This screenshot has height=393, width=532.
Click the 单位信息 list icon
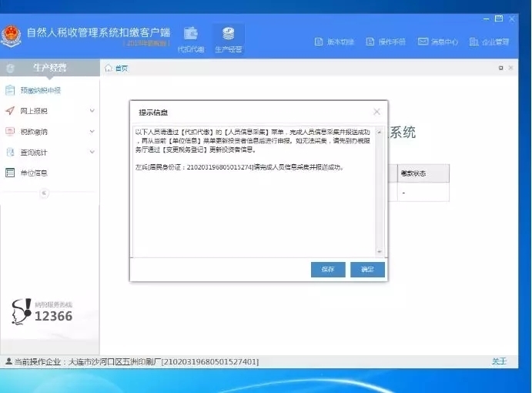(10, 173)
